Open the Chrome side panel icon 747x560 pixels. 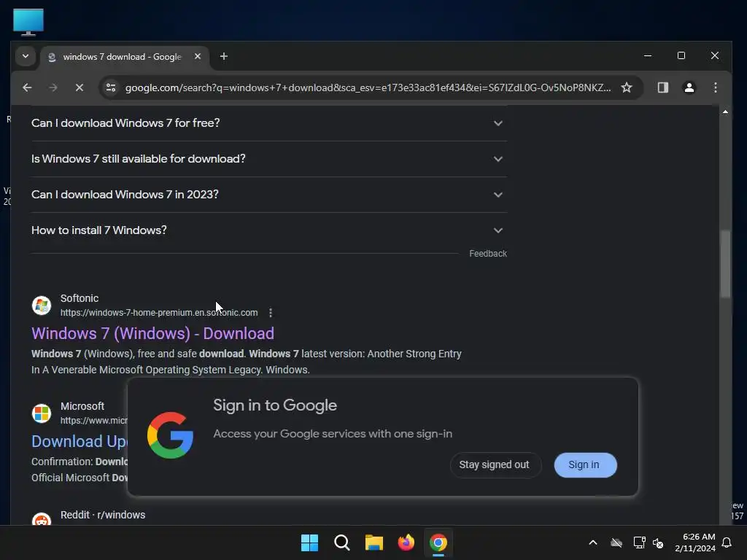(x=662, y=87)
